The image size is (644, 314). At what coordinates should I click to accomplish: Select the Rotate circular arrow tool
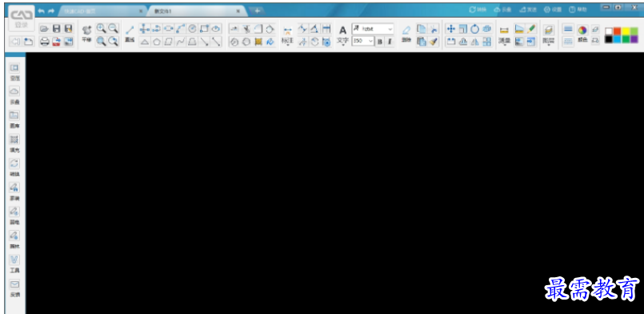[474, 29]
